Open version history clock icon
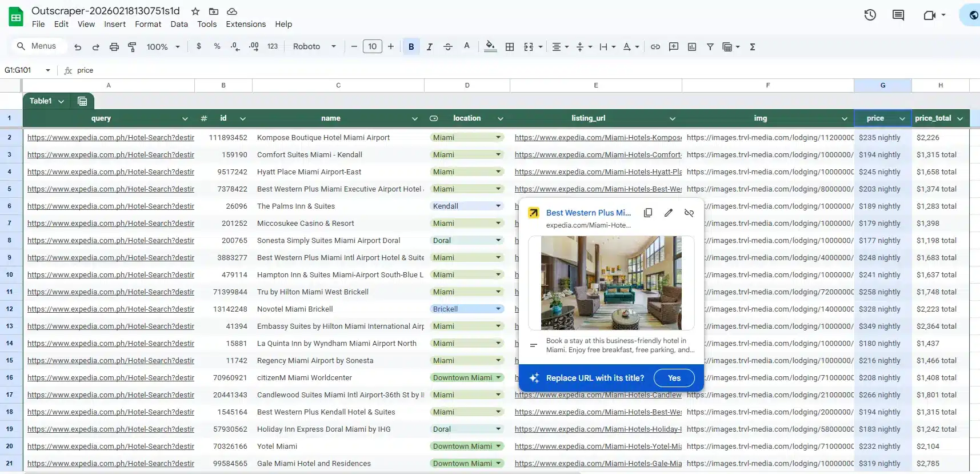 pyautogui.click(x=870, y=15)
